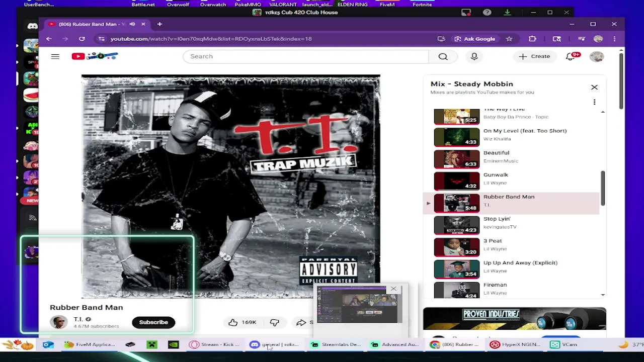This screenshot has width=644, height=362.
Task: Play Up Up And Away (Explicit)
Action: click(x=512, y=269)
